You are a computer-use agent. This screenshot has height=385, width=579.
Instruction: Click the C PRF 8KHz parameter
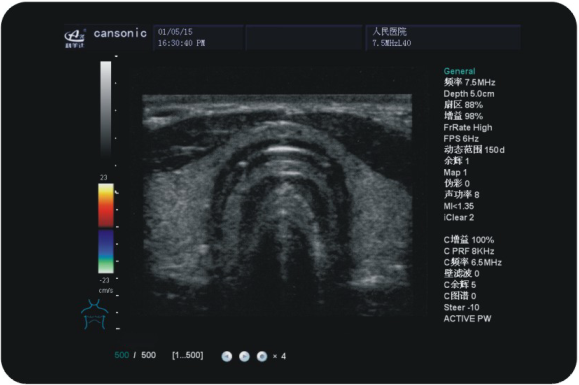469,251
